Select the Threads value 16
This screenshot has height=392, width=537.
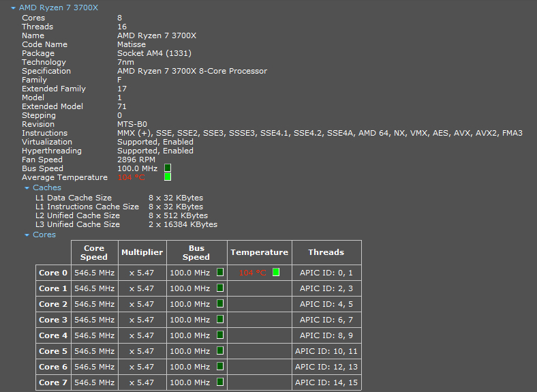(x=121, y=27)
